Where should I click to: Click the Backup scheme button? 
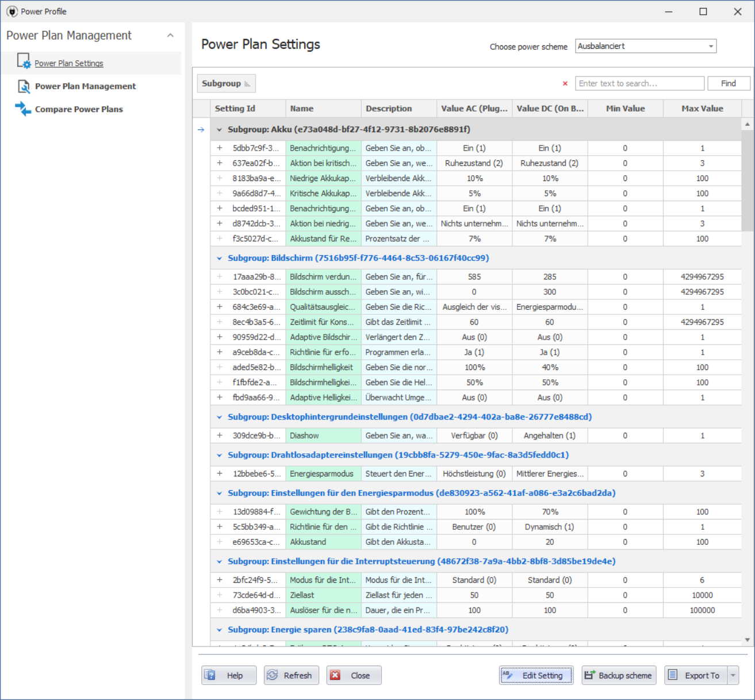point(619,675)
